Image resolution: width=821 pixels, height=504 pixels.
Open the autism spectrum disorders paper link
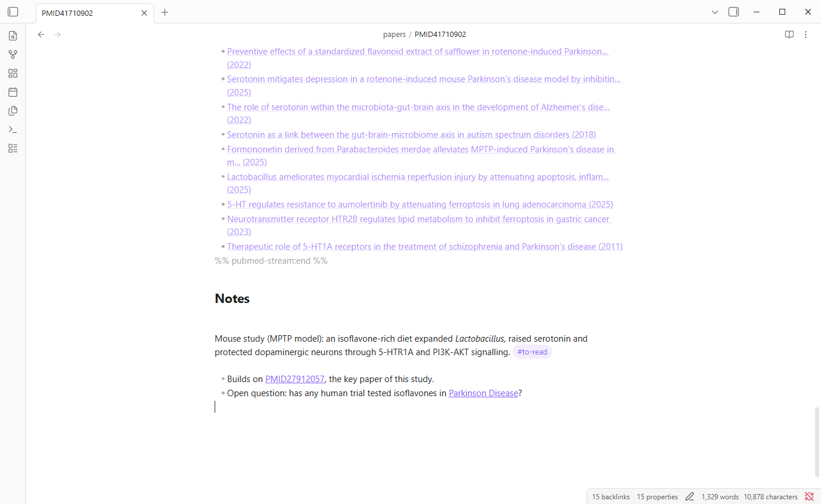tap(412, 135)
